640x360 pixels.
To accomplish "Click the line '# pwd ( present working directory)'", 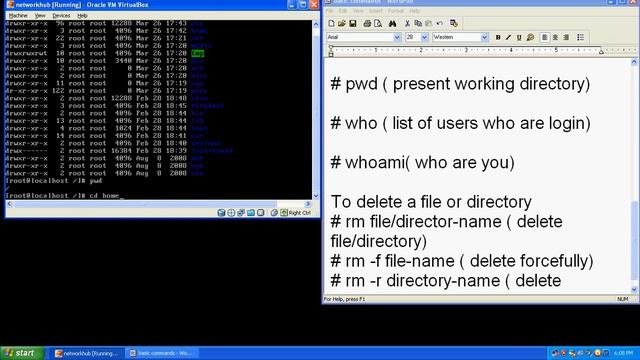I will (x=460, y=84).
